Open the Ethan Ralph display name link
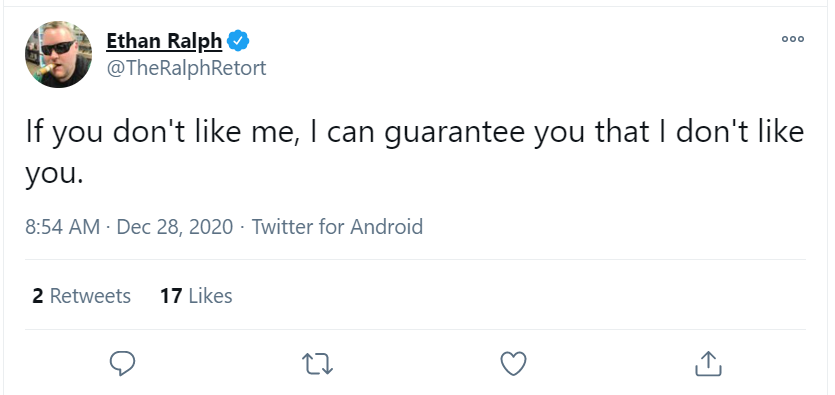The image size is (835, 395). click(164, 41)
